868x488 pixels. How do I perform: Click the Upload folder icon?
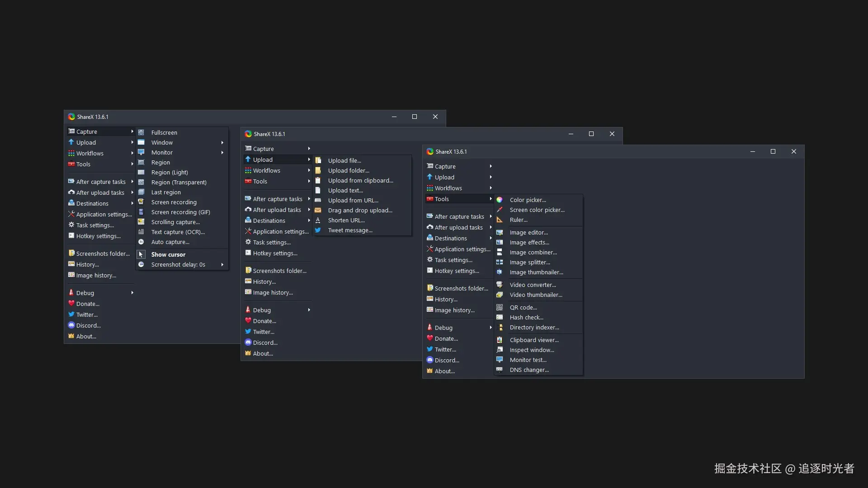pyautogui.click(x=318, y=170)
